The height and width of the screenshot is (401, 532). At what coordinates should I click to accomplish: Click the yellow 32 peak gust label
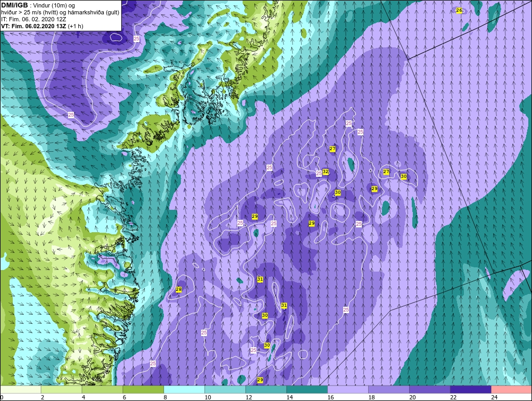click(326, 172)
